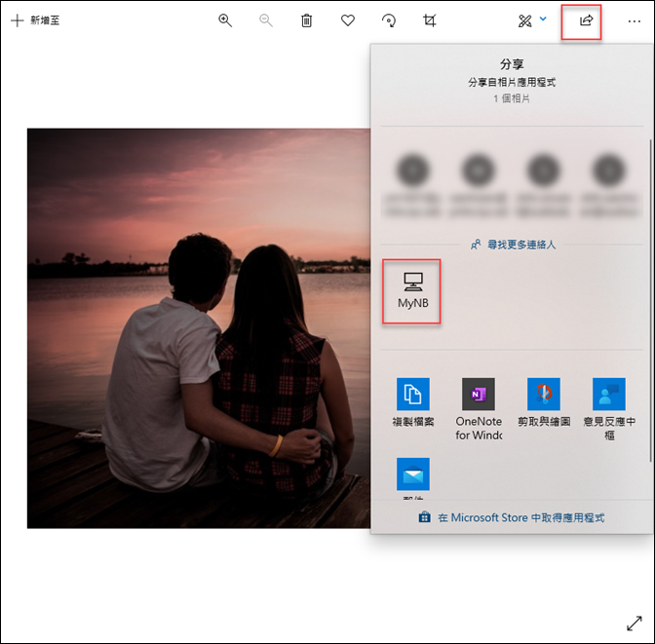Open the crop tool

click(430, 20)
